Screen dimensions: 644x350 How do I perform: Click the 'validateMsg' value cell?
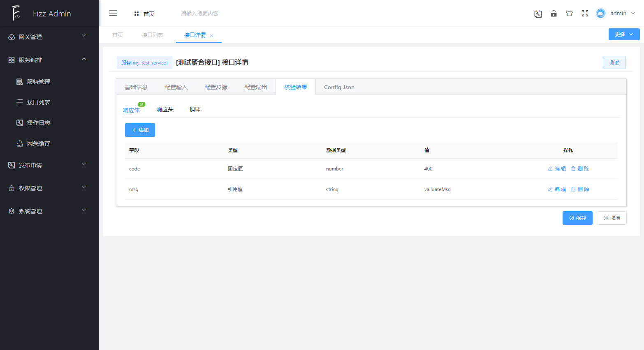click(x=438, y=189)
